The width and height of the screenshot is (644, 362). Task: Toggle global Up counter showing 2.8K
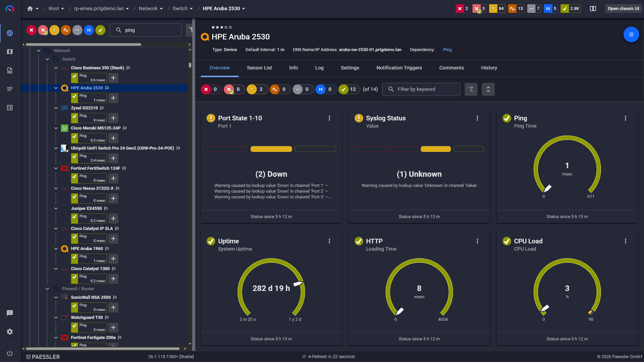(571, 9)
